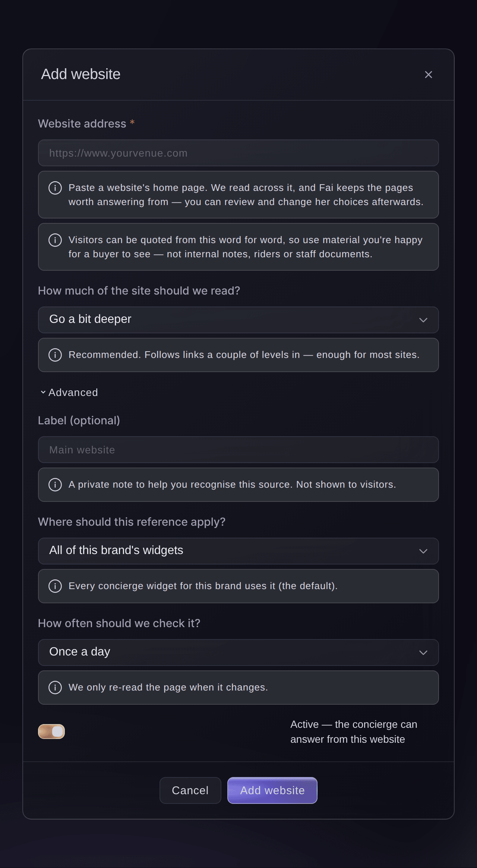The width and height of the screenshot is (477, 868).
Task: Click the info icon beside the concierge widget hint
Action: (55, 586)
